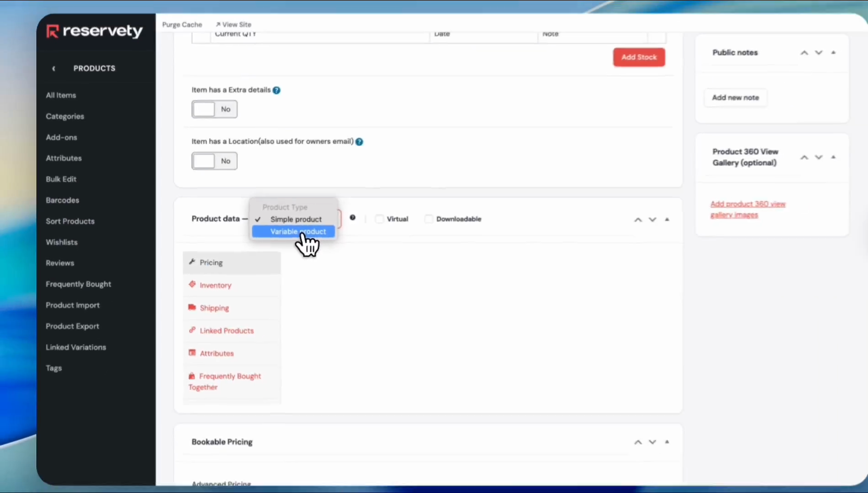This screenshot has width=868, height=493.
Task: Enable the Downloadable checkbox
Action: (429, 219)
